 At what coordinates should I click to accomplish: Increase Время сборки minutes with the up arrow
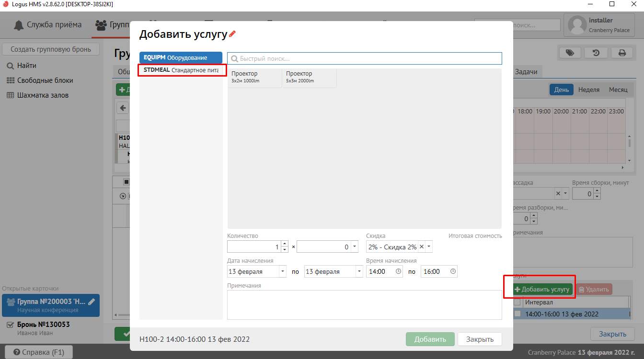[597, 191]
